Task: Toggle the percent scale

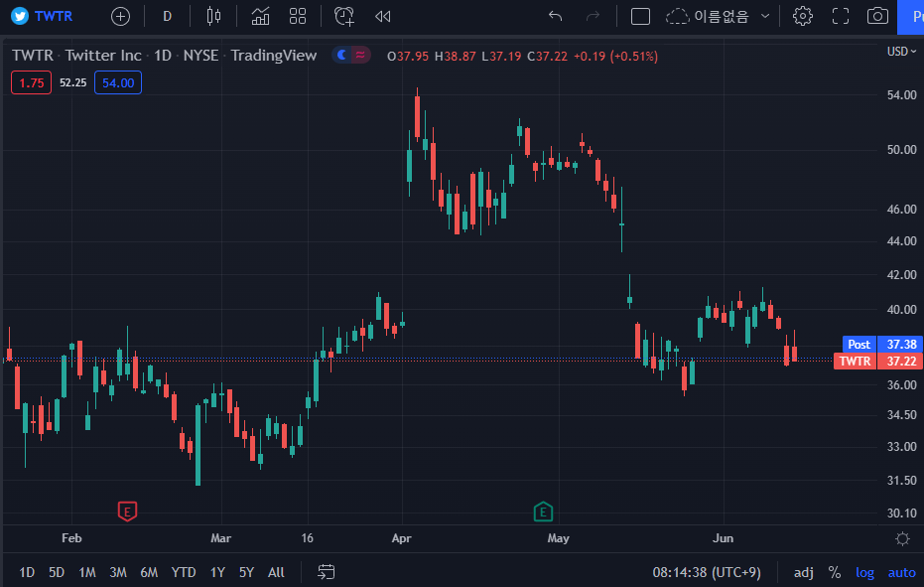Action: (835, 572)
